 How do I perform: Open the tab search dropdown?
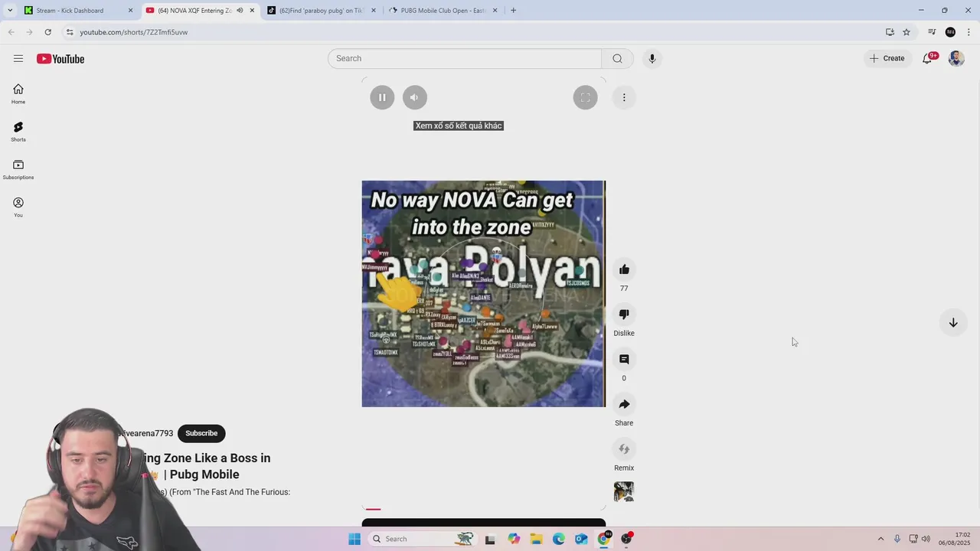9,11
